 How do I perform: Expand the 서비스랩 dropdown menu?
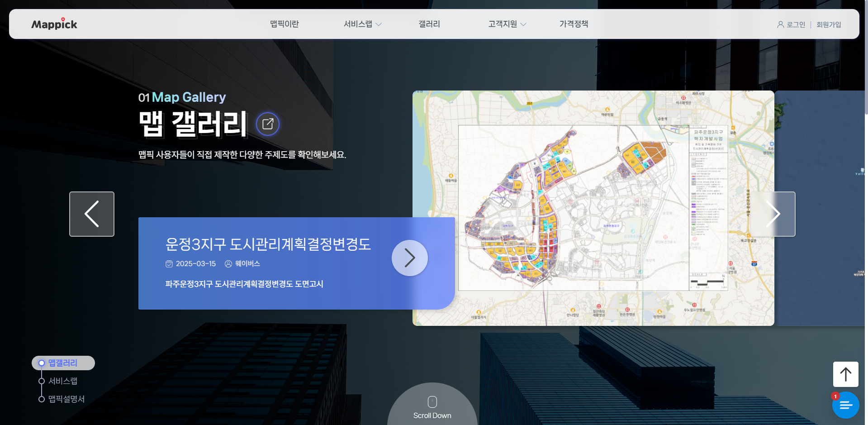362,24
